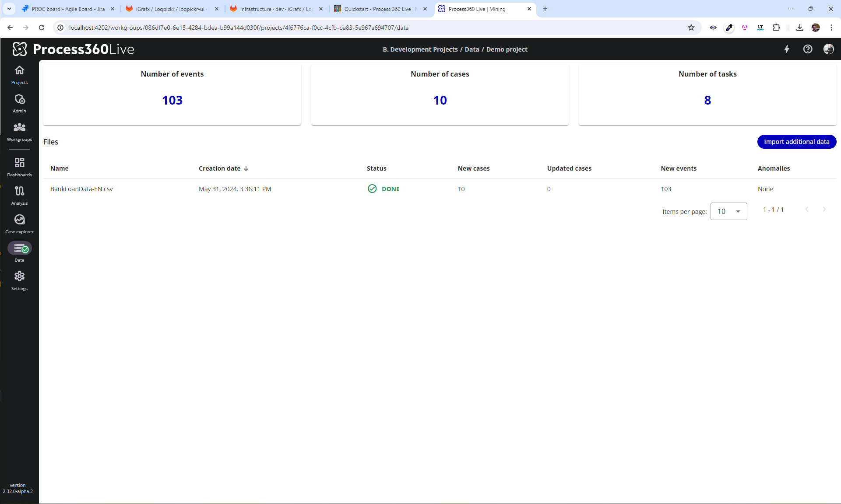The image size is (841, 504).
Task: Click the color picker pen extension icon
Action: click(x=729, y=28)
